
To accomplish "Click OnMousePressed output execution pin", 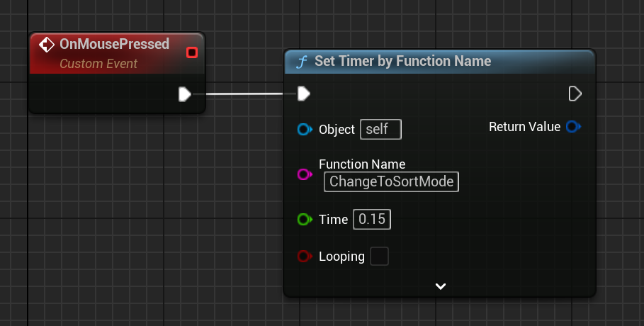I will 184,94.
